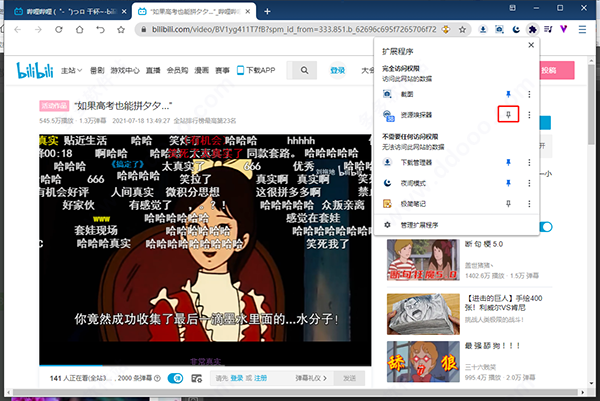
Task: Toggle the blue switch above recommendations
Action: (x=546, y=227)
